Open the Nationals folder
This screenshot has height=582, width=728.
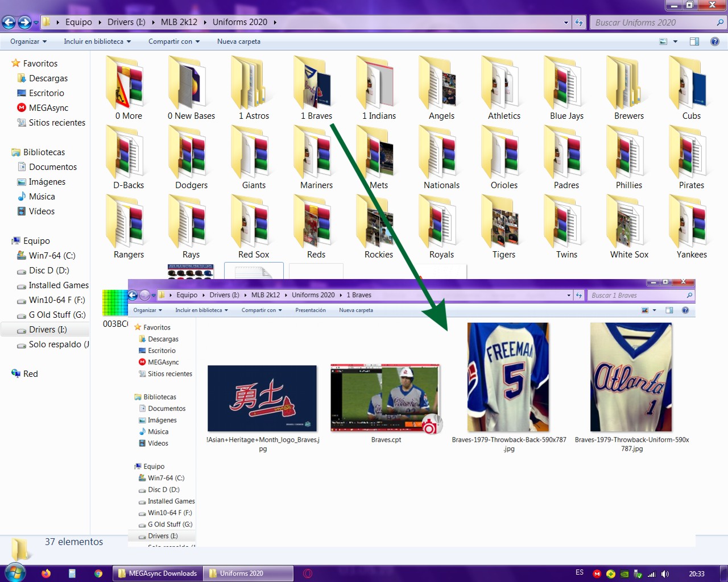(441, 157)
